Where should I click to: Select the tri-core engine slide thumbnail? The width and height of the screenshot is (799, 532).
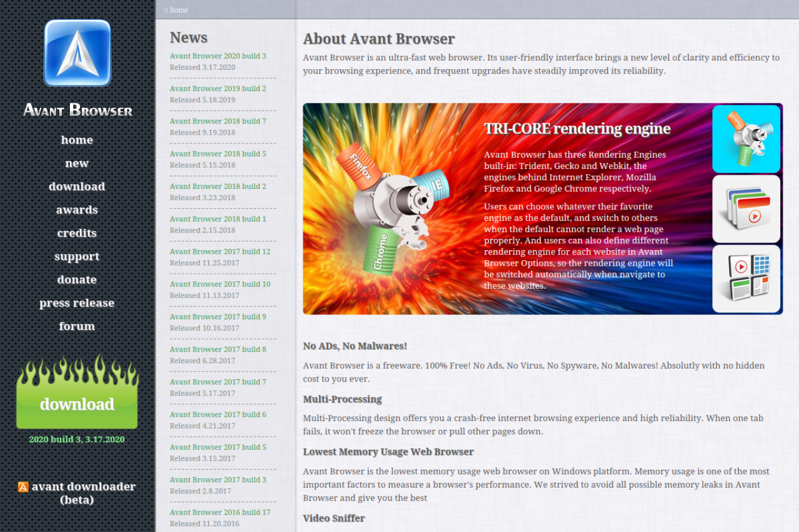[746, 139]
